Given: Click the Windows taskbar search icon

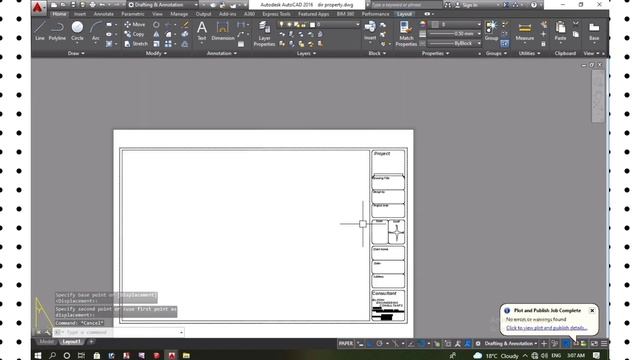Looking at the screenshot, I should (x=52, y=356).
